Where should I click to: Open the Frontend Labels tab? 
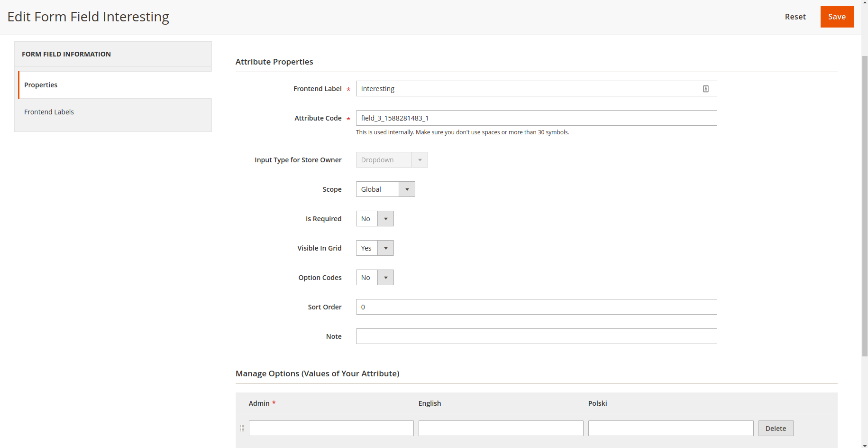[49, 112]
